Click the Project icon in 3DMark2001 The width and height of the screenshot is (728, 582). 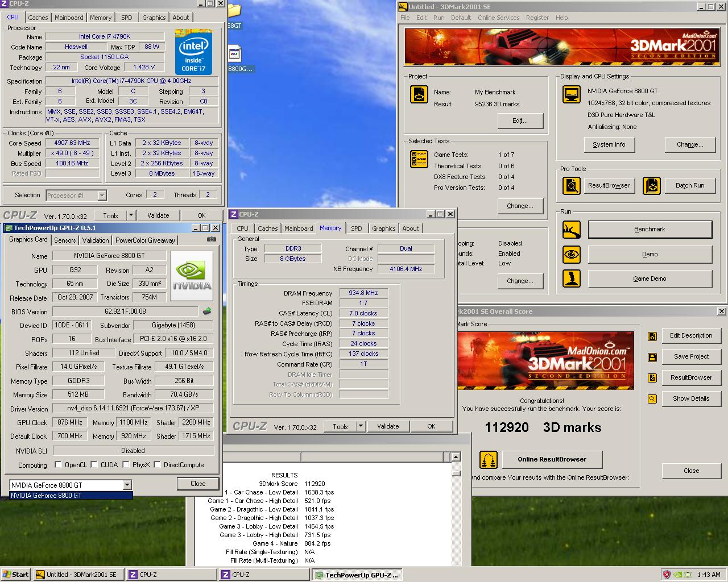click(x=419, y=94)
